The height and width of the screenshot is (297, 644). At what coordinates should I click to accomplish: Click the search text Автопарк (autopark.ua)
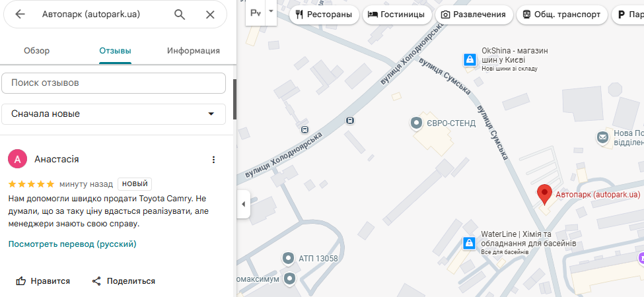pos(91,15)
